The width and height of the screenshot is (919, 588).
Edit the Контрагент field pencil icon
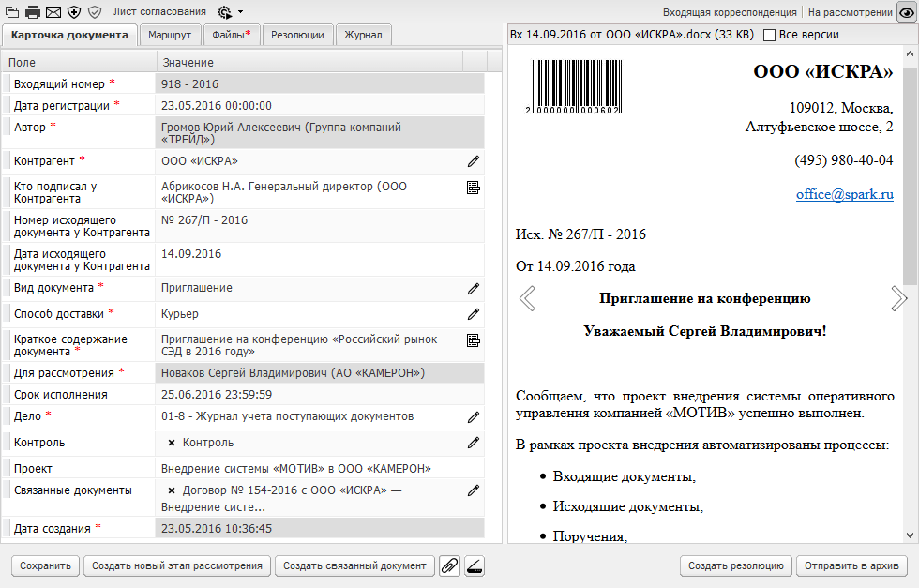pyautogui.click(x=474, y=161)
